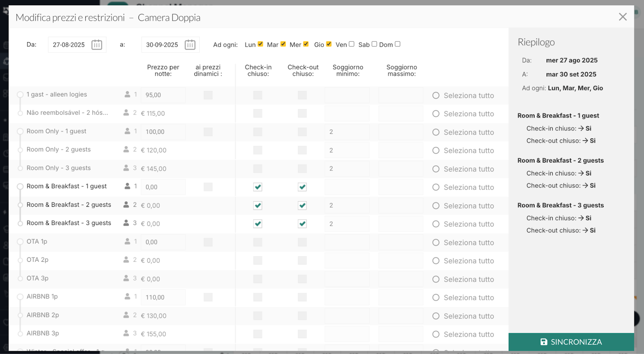Edit price field for Room Only - 1 guest
Screen dimensions: 644x354
click(163, 132)
